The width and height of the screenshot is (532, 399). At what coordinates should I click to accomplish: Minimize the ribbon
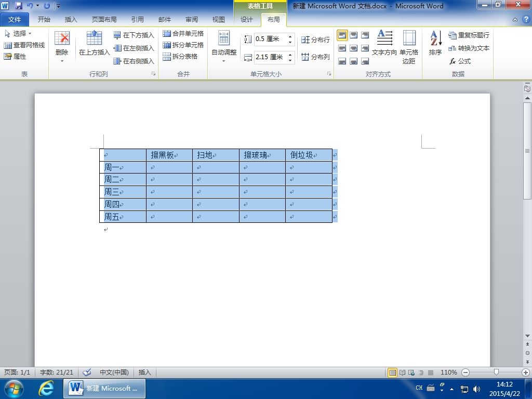(515, 20)
